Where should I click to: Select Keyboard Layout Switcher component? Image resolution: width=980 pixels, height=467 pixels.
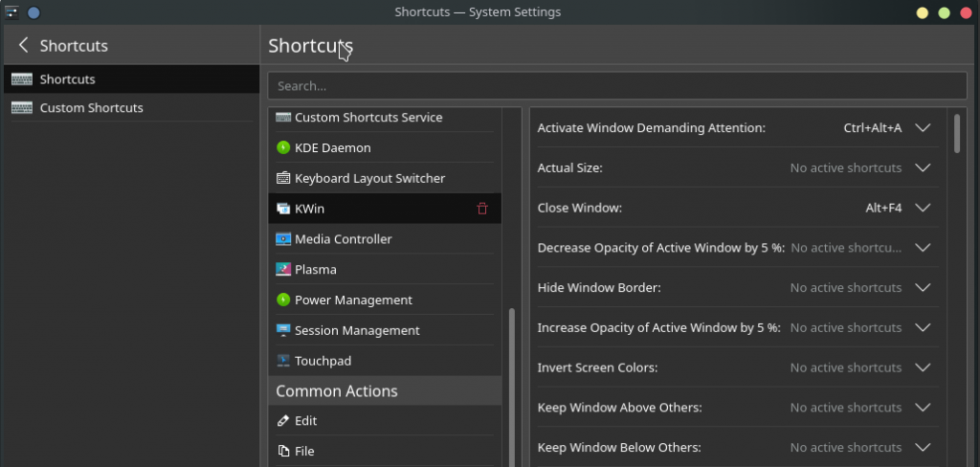(385, 178)
